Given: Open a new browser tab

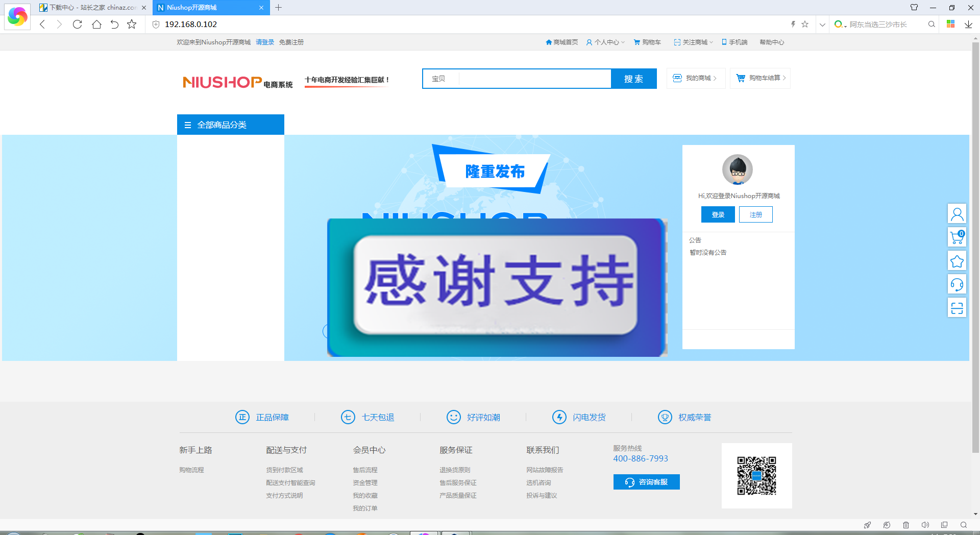Looking at the screenshot, I should [278, 8].
